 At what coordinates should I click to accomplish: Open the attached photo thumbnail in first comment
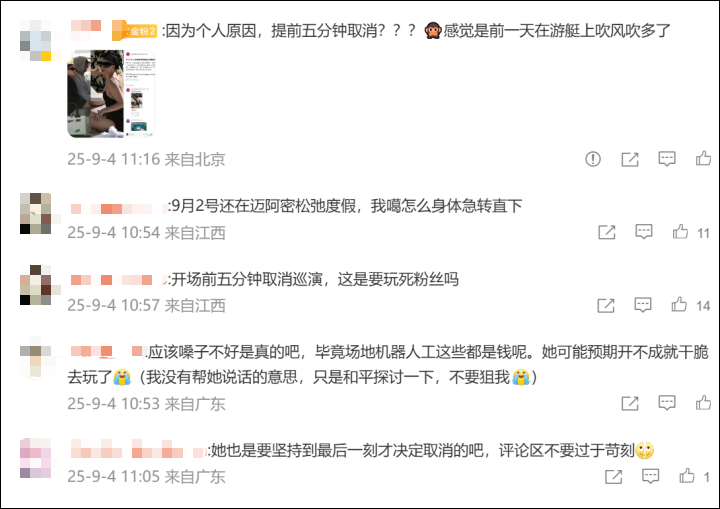pos(111,94)
